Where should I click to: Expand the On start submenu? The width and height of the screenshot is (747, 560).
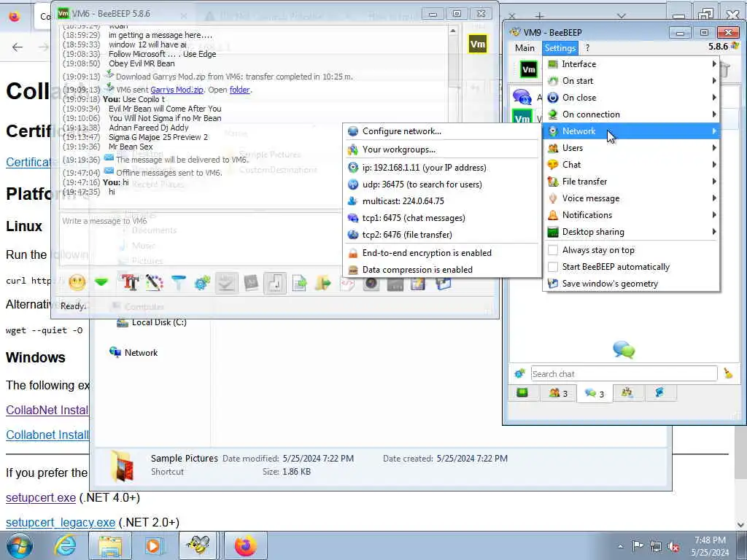pyautogui.click(x=631, y=80)
